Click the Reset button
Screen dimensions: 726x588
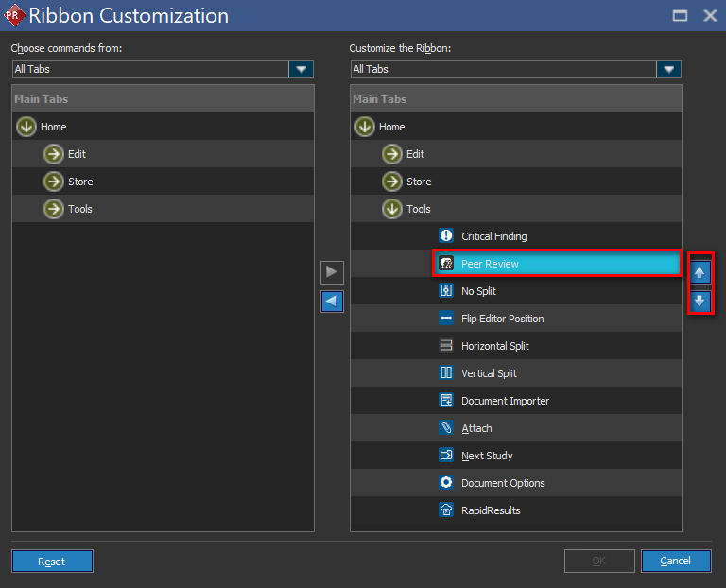tap(52, 562)
